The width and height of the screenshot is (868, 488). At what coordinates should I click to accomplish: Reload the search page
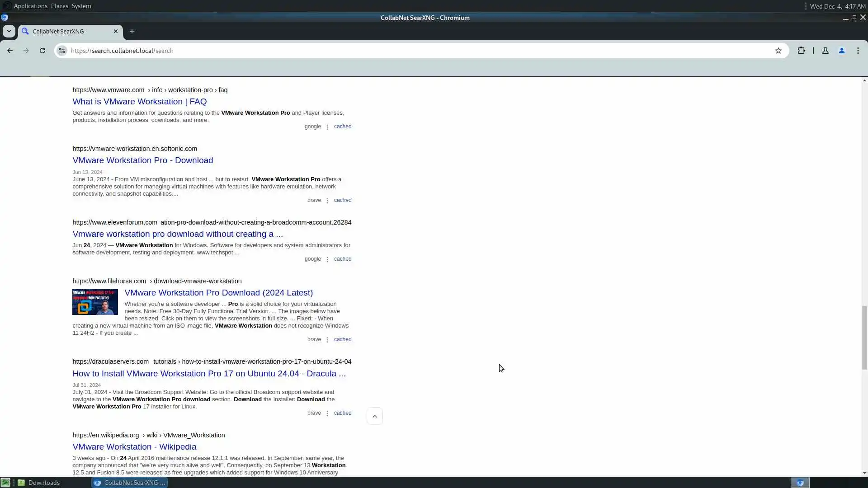click(x=42, y=51)
